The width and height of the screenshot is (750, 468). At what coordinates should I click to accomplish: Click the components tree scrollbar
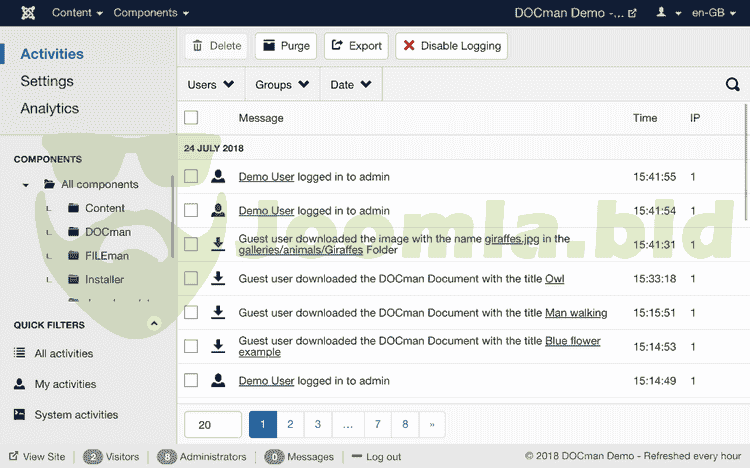172,216
